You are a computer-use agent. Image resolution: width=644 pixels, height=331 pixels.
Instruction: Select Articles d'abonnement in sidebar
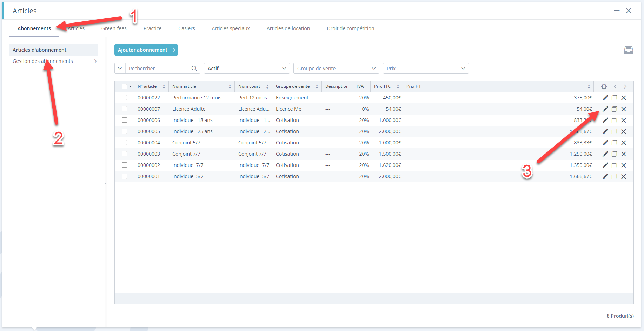54,50
